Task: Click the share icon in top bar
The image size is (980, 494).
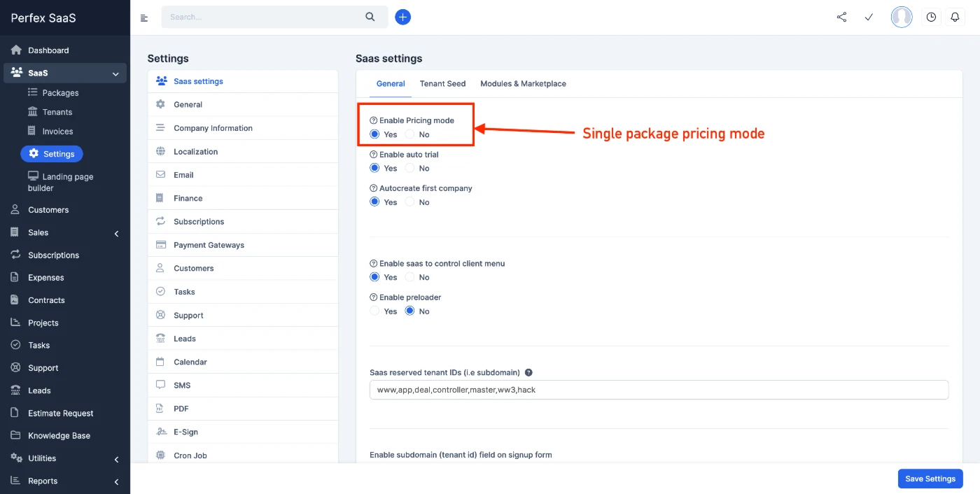Action: pyautogui.click(x=841, y=17)
